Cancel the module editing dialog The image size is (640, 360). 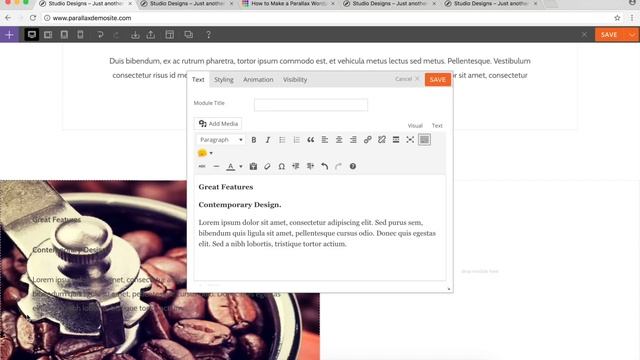(407, 79)
